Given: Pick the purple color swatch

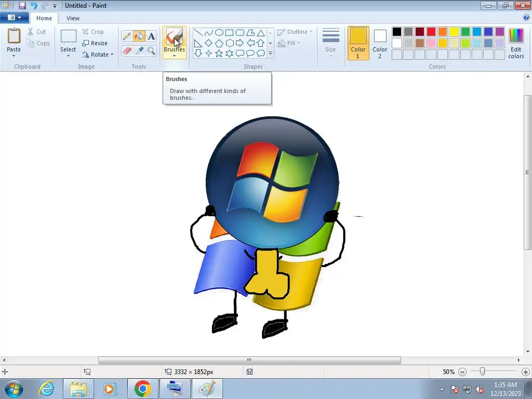Looking at the screenshot, I should (x=499, y=32).
